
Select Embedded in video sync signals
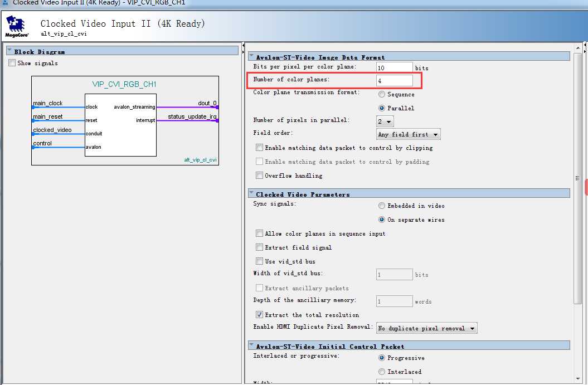click(x=381, y=206)
